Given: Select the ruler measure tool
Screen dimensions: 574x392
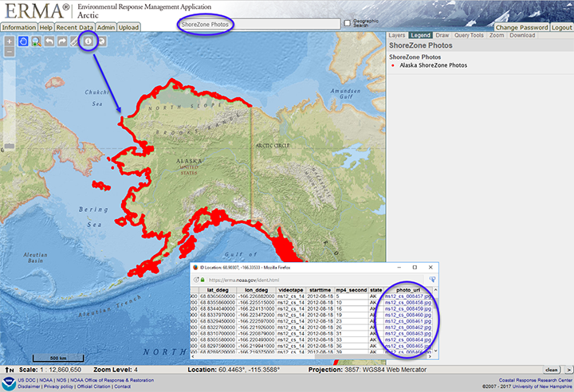Looking at the screenshot, I should 75,41.
